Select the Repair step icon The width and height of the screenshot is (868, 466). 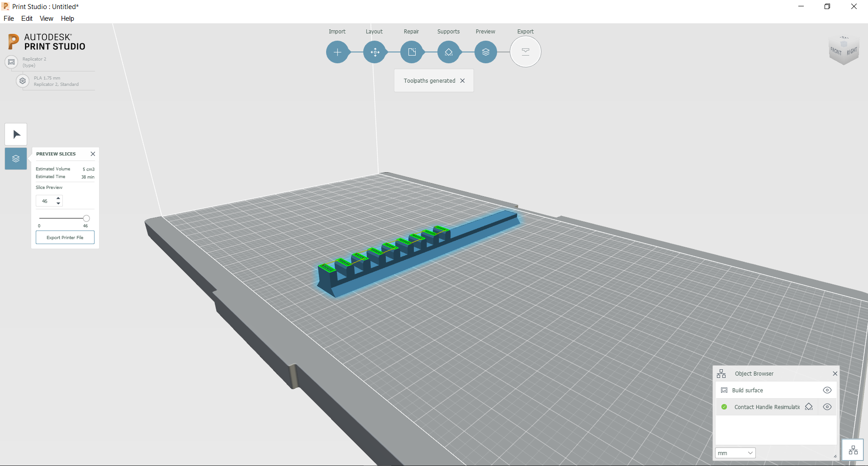(412, 52)
